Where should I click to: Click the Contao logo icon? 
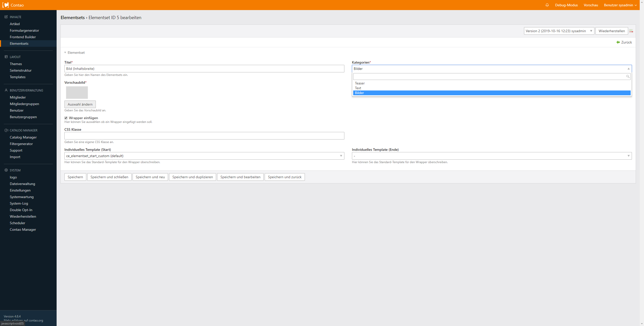point(6,5)
